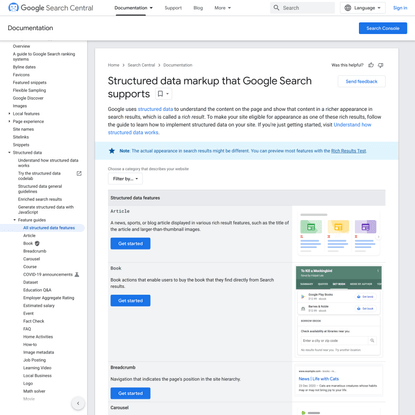Open the Blog tab
The width and height of the screenshot is (415, 415).
pos(198,8)
